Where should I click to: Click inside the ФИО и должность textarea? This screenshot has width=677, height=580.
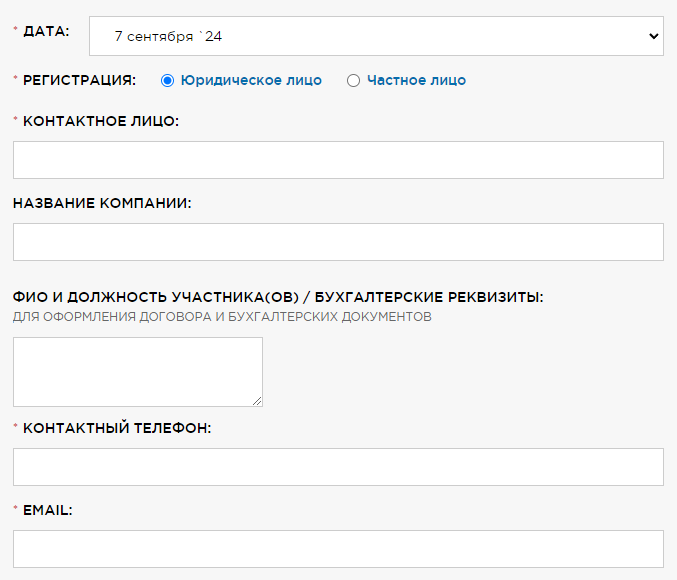click(138, 372)
